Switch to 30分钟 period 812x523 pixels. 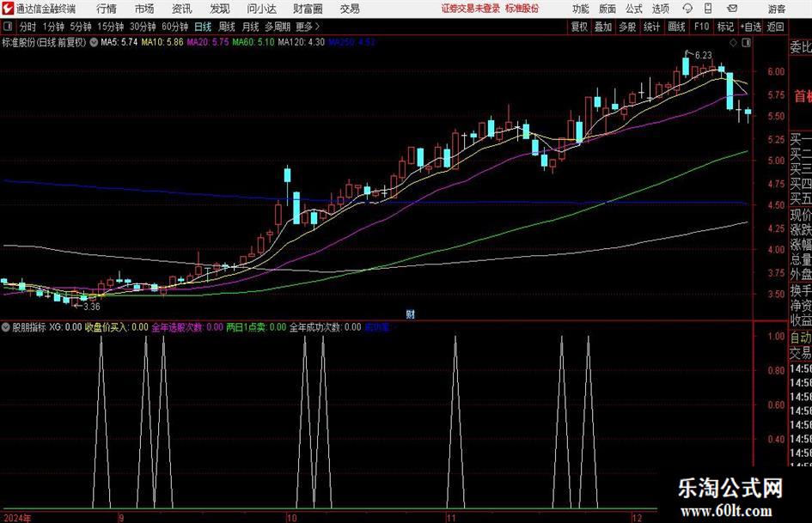tap(143, 27)
